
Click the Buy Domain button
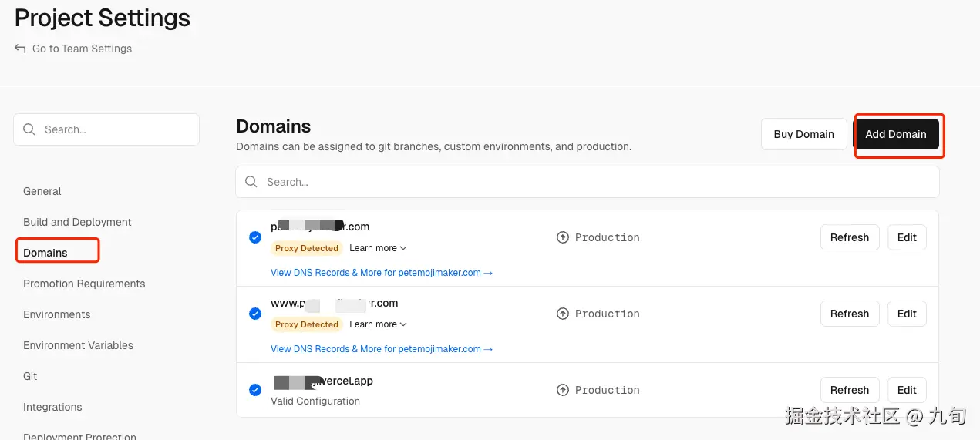pos(803,134)
